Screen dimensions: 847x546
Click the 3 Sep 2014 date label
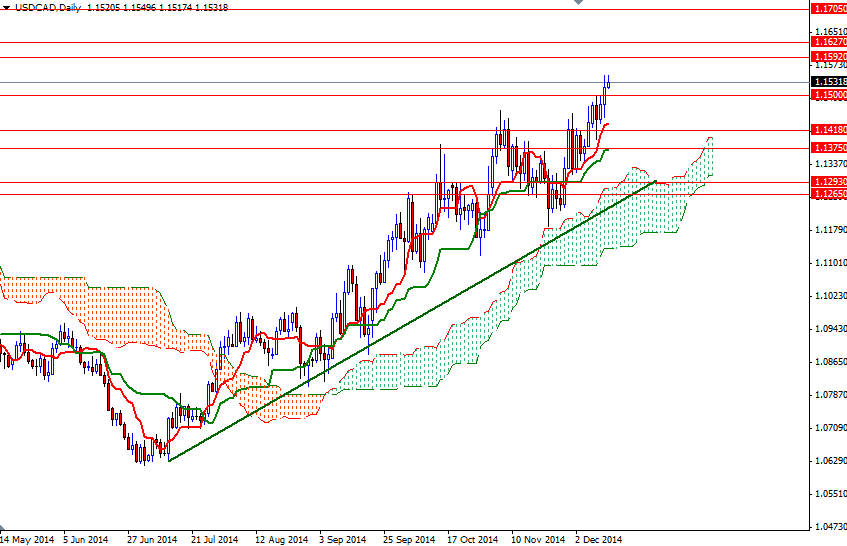point(342,540)
